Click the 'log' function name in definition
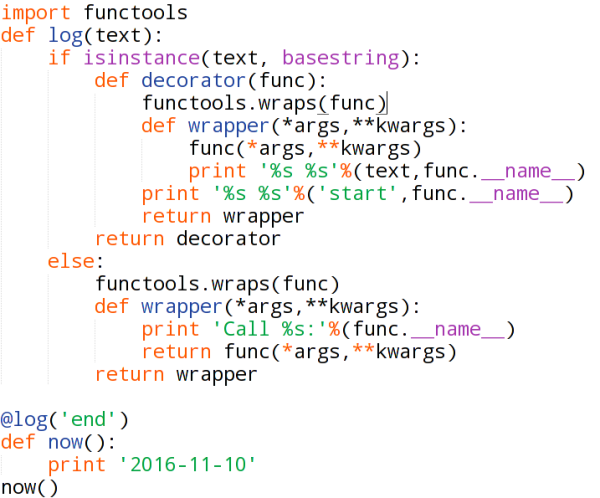 (x=65, y=36)
